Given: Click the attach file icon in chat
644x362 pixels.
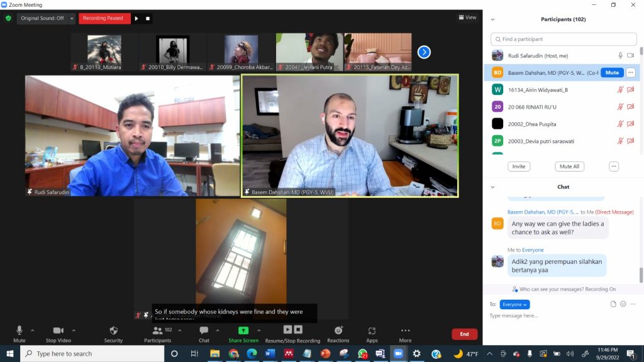Looking at the screenshot, I should click(613, 304).
